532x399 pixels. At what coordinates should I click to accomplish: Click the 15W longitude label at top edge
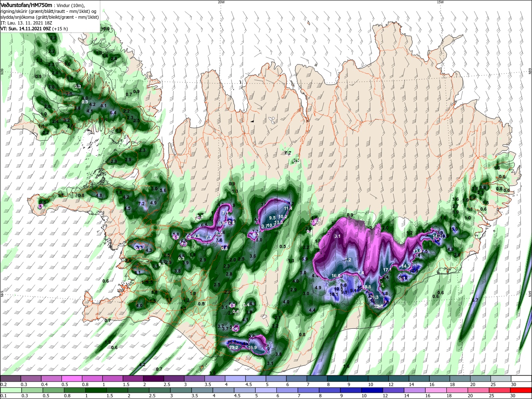point(440,2)
